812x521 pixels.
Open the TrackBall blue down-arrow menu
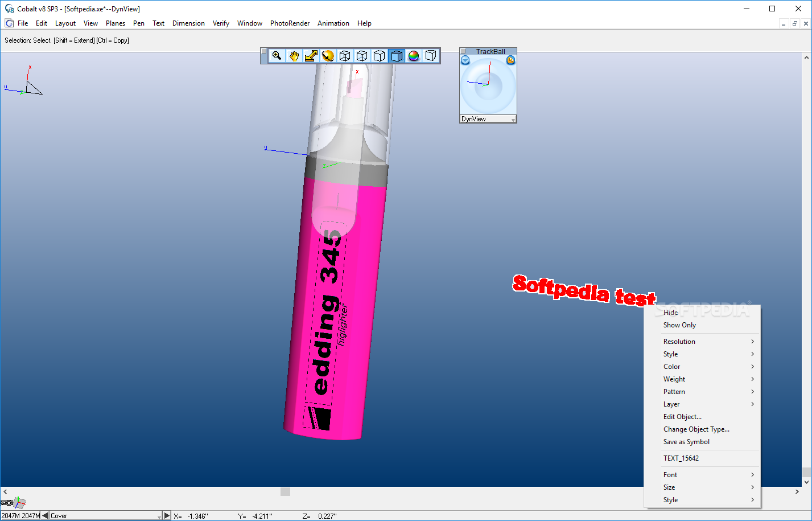(465, 60)
